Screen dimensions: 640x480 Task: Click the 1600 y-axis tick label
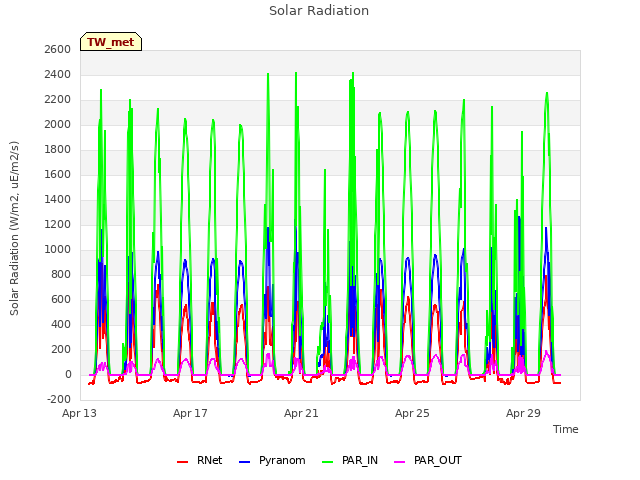(58, 174)
